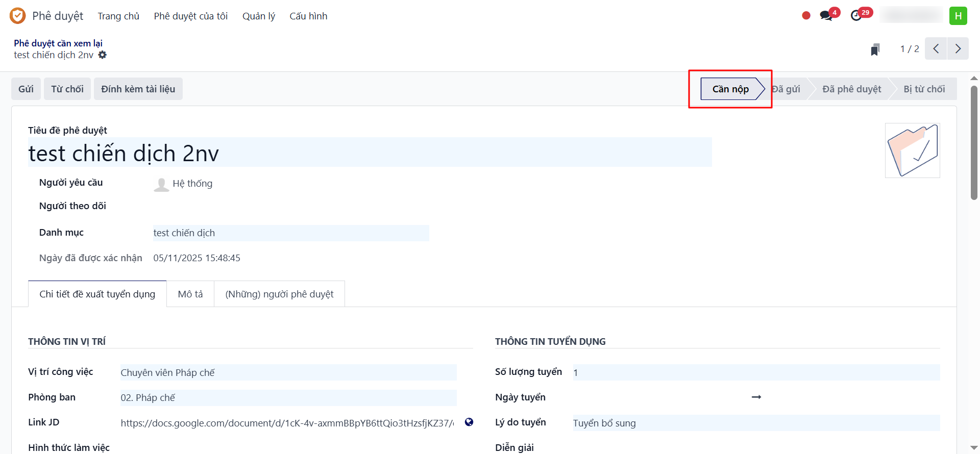Image resolution: width=980 pixels, height=454 pixels.
Task: Open the Danh mục dropdown field
Action: 290,233
